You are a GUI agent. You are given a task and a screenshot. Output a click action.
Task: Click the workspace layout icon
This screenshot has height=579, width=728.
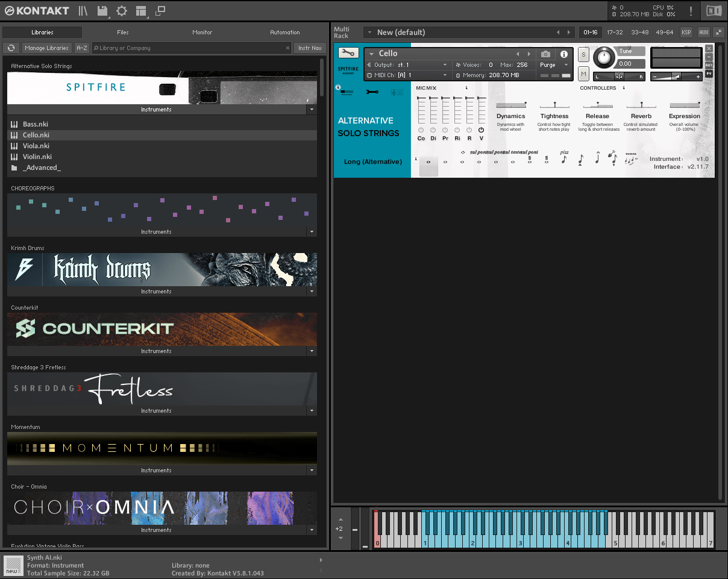point(141,11)
